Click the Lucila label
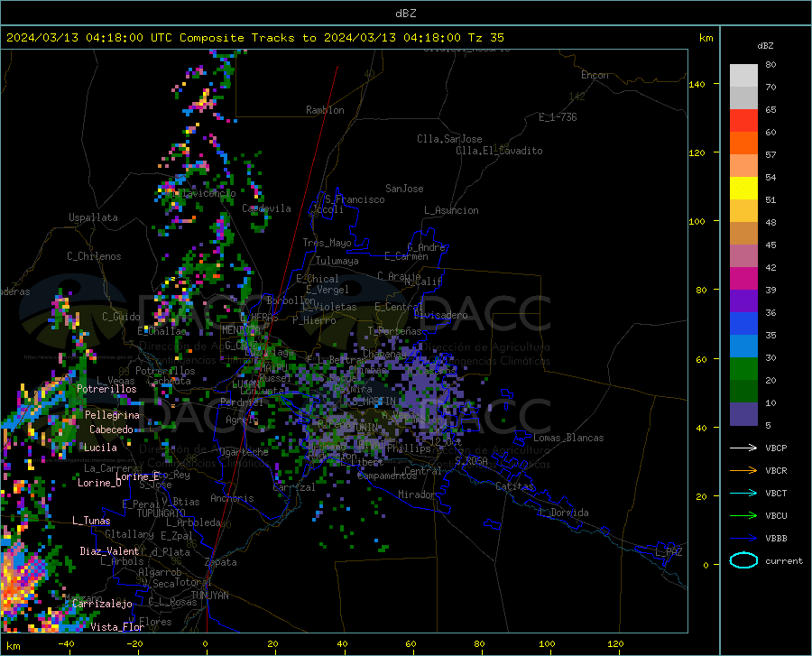Viewport: 812px width, 656px height. [100, 448]
